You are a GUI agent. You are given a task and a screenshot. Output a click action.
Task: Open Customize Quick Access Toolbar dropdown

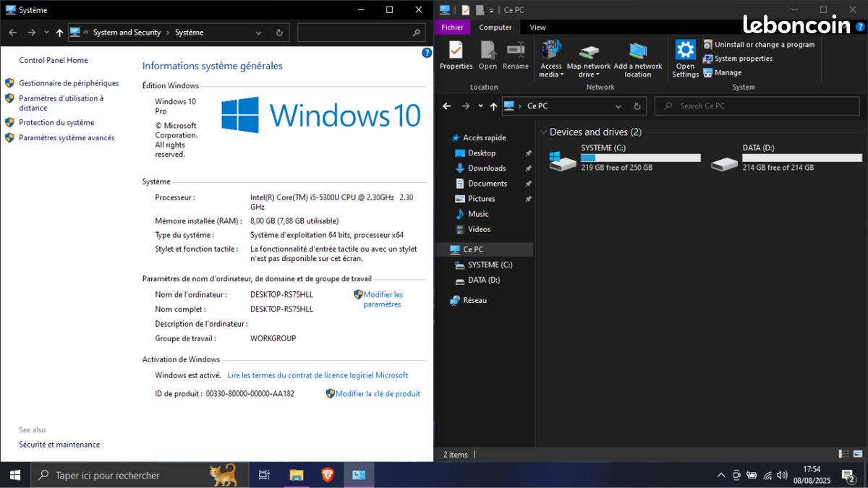491,10
